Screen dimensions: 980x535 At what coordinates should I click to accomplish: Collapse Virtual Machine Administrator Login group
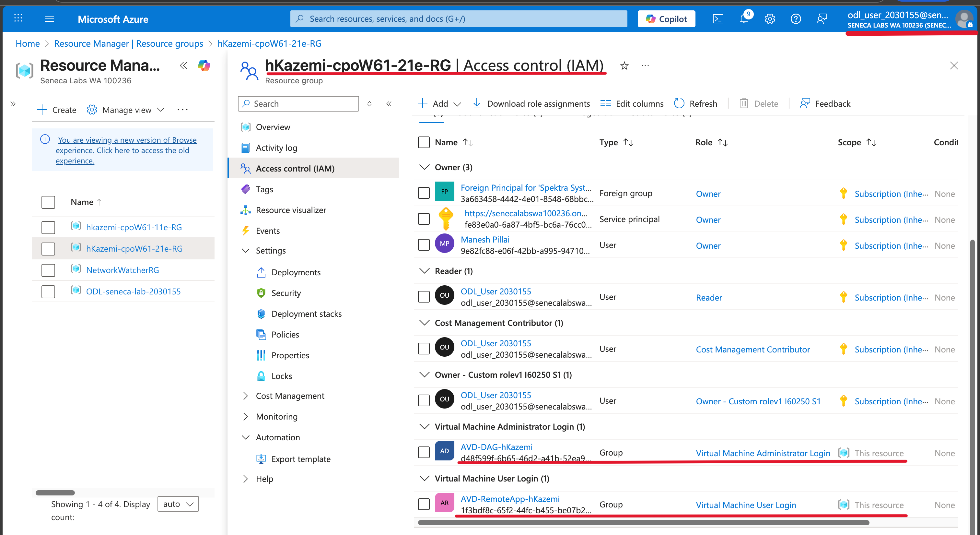point(424,427)
